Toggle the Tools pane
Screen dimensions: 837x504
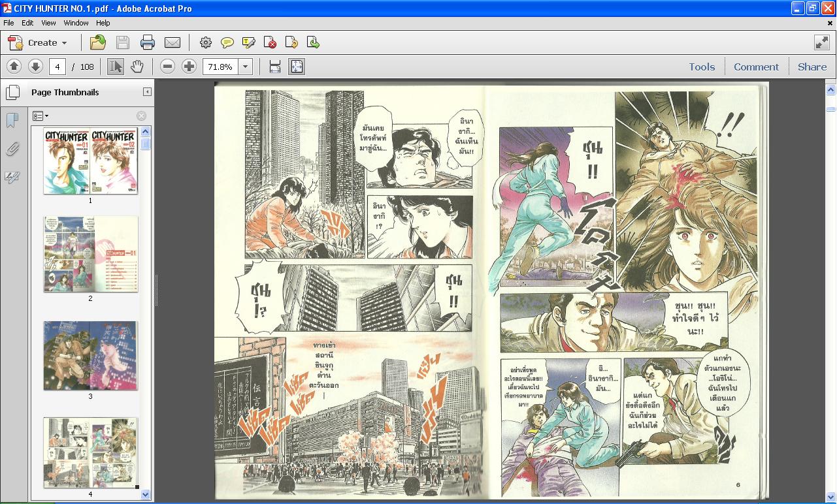[702, 67]
